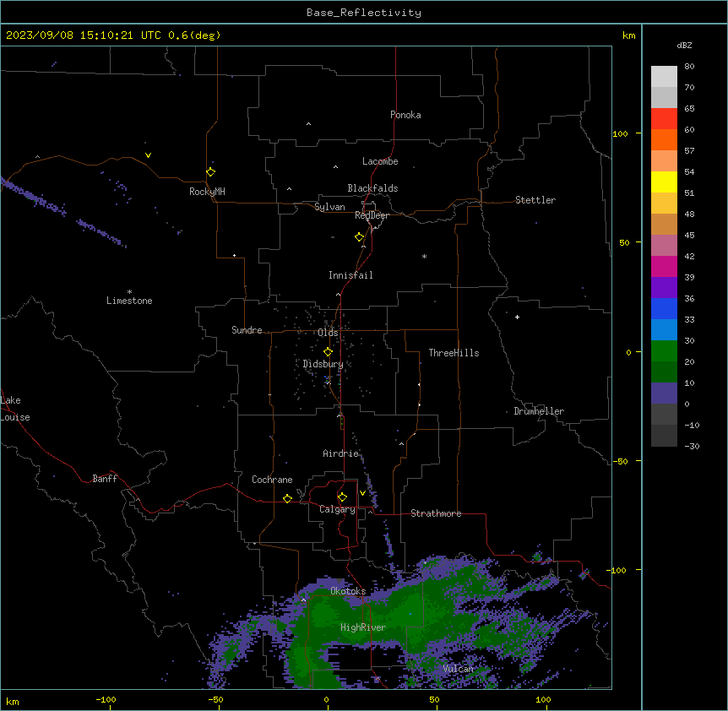This screenshot has width=728, height=711.
Task: Click the Ponoka city label
Action: click(405, 115)
